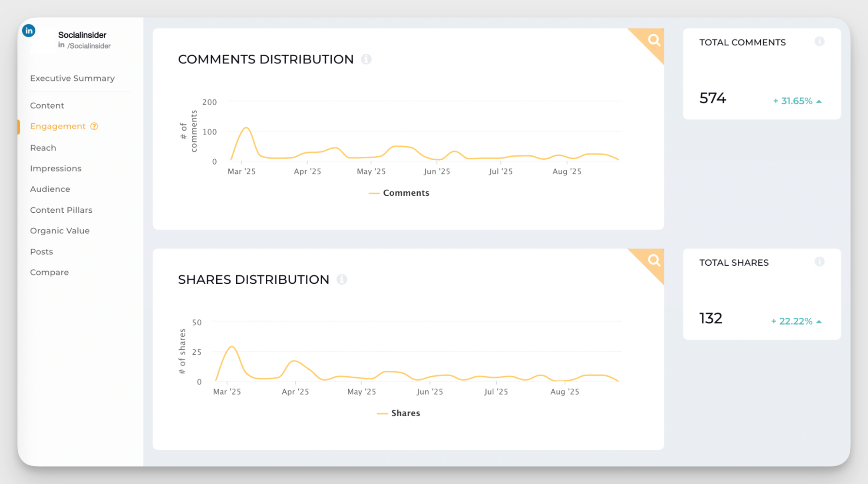
Task: Select Engagement in the sidebar
Action: click(x=58, y=126)
